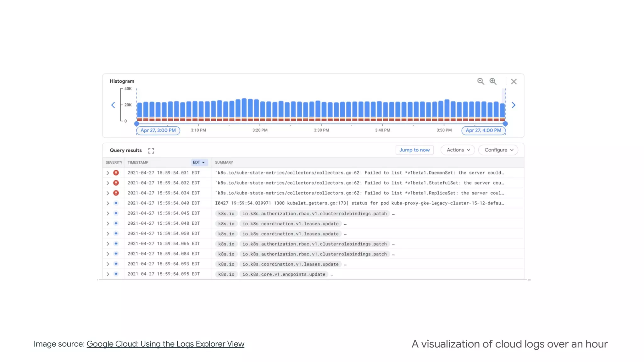The image size is (644, 362).
Task: Click timestamp 2021-04-27 15:59:54.031 EDT
Action: [x=164, y=173]
